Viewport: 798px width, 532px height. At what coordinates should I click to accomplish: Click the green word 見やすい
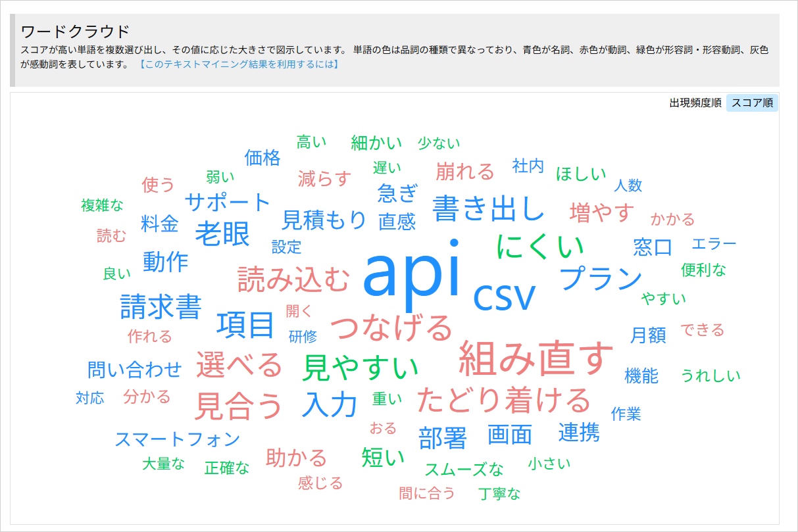click(x=360, y=368)
